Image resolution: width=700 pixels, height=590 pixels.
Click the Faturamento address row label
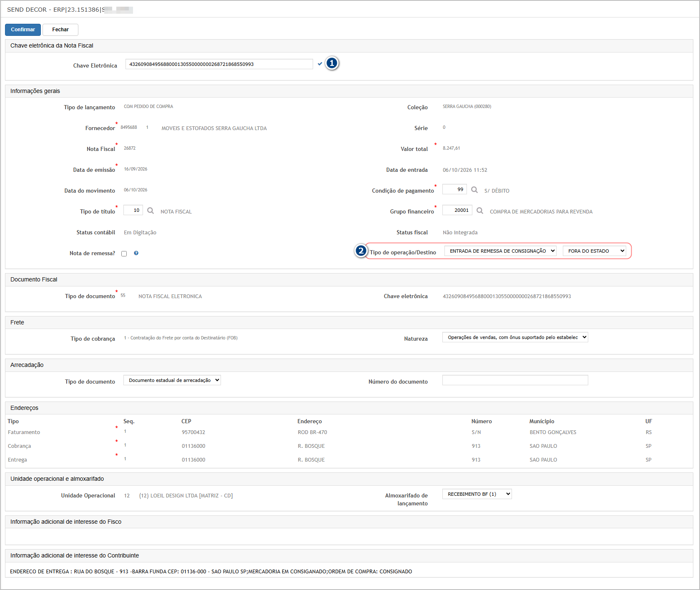[24, 432]
